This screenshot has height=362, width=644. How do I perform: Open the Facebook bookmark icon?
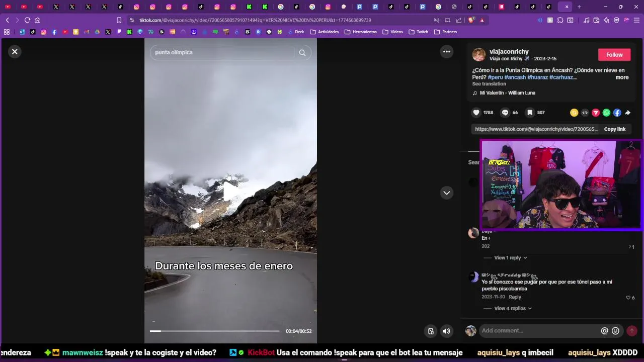coord(54,32)
